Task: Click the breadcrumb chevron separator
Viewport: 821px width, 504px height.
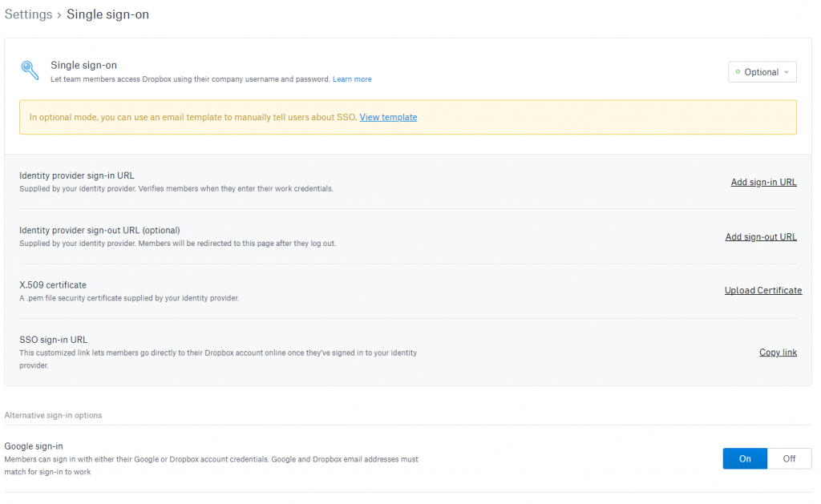Action: click(59, 15)
